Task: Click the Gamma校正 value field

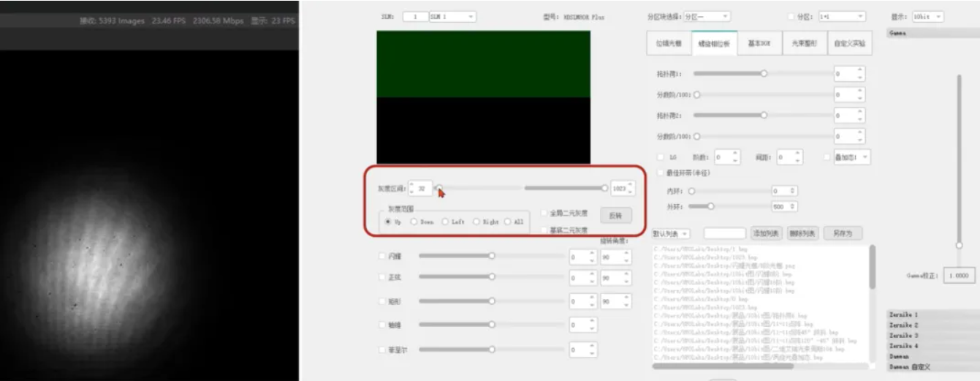Action: (x=958, y=276)
